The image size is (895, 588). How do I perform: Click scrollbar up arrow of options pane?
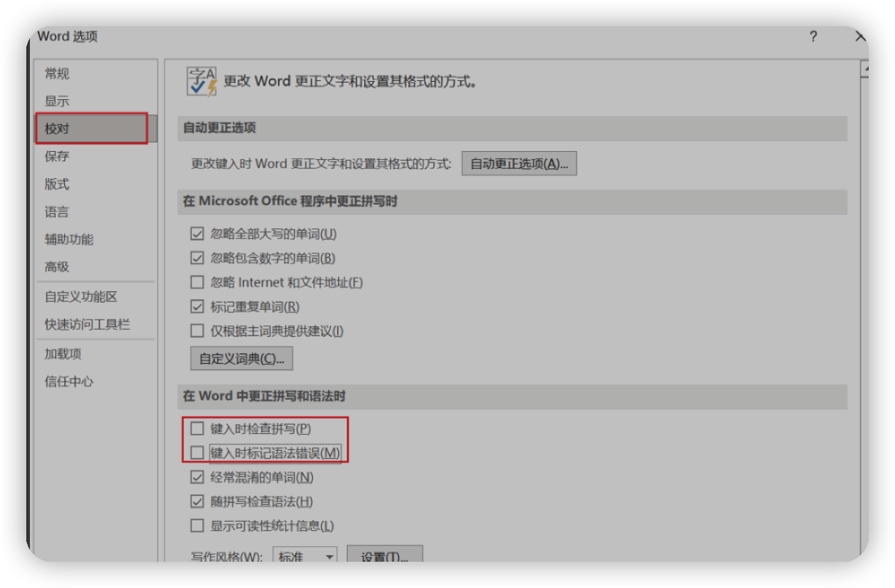coord(864,70)
